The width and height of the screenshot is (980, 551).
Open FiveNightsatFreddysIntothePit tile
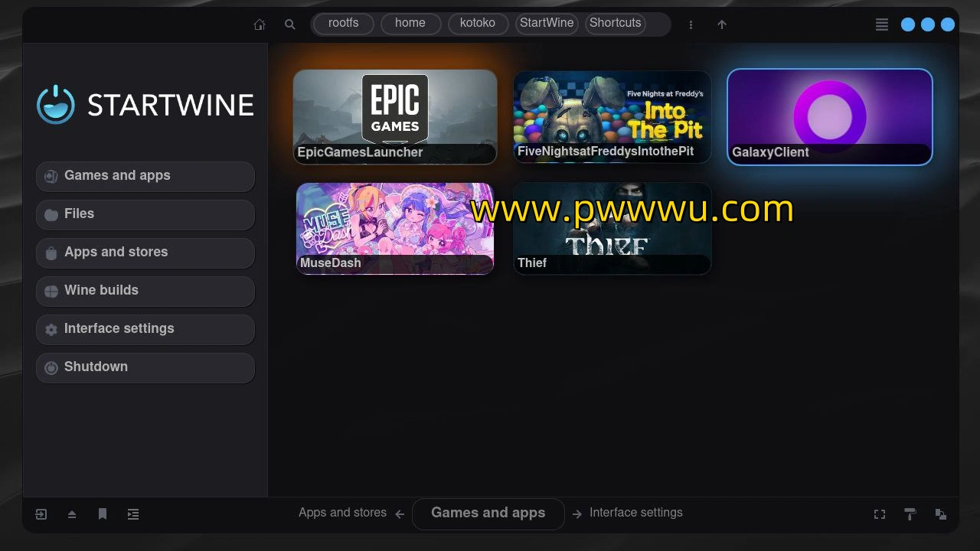pyautogui.click(x=612, y=116)
